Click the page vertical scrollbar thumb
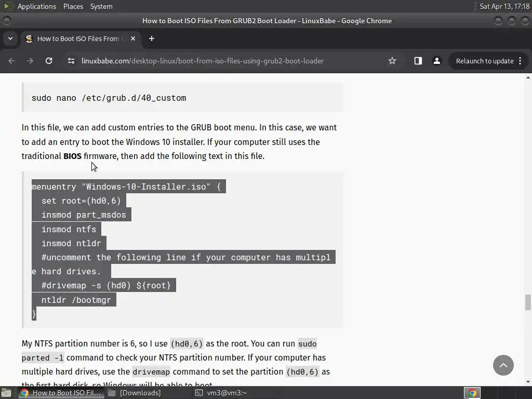532x399 pixels. (x=528, y=302)
